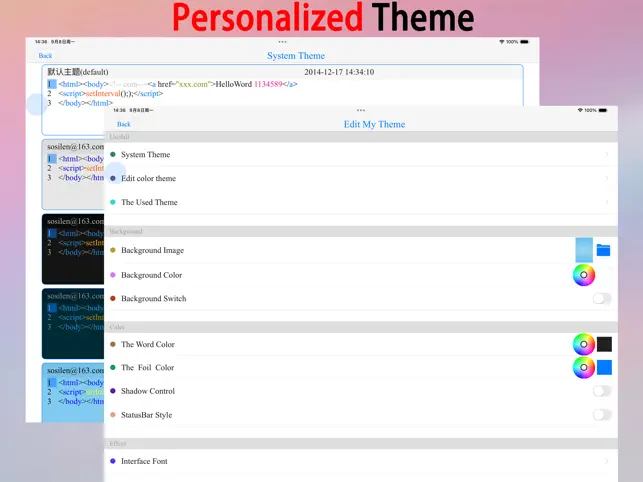
Task: Click the System Theme window title
Action: [296, 56]
